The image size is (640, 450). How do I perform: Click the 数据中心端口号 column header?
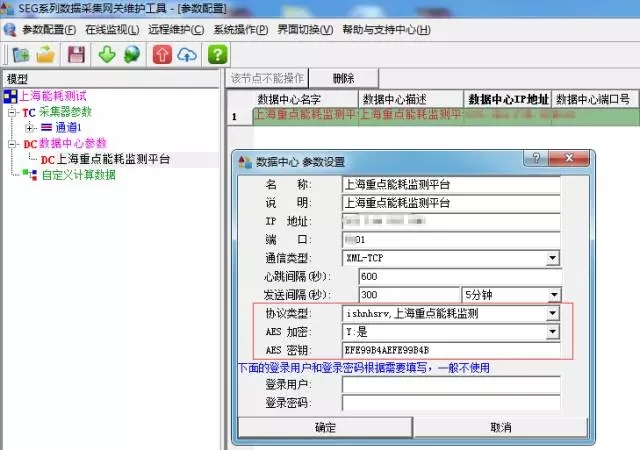tap(595, 99)
